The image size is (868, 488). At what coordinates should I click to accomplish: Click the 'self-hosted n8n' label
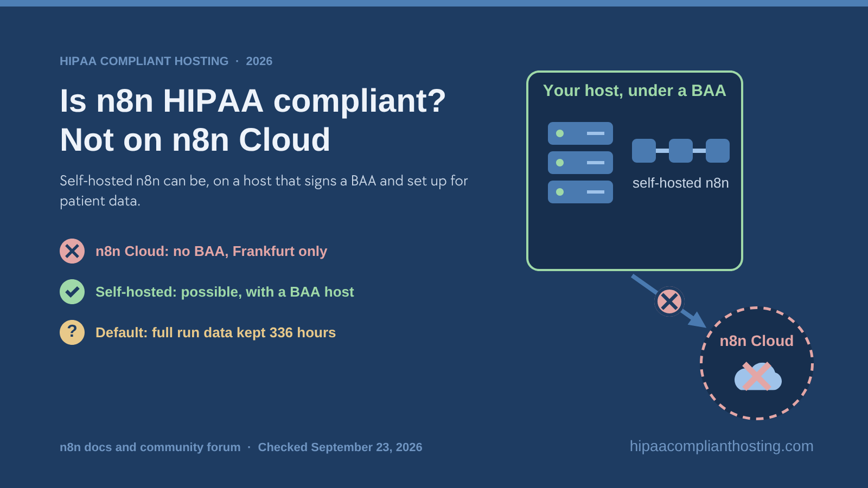[x=681, y=183]
